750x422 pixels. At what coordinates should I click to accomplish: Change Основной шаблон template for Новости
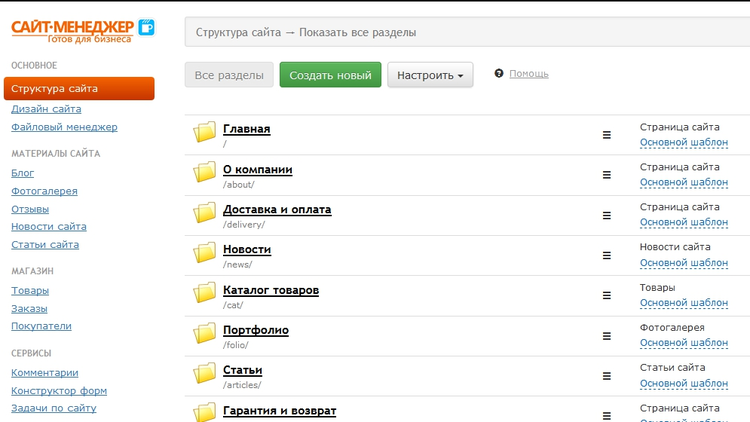point(684,263)
